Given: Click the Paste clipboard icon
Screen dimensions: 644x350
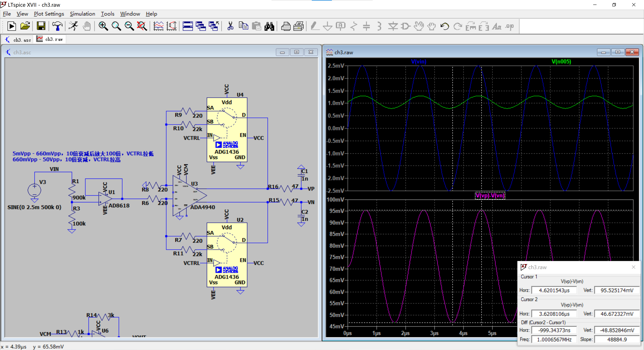Looking at the screenshot, I should click(x=256, y=26).
